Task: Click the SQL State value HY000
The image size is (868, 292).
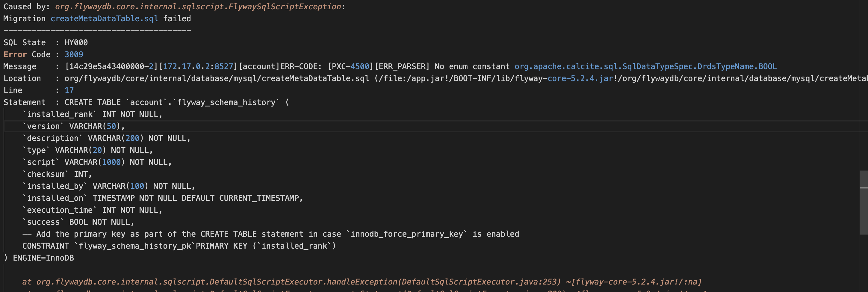Action: tap(76, 42)
